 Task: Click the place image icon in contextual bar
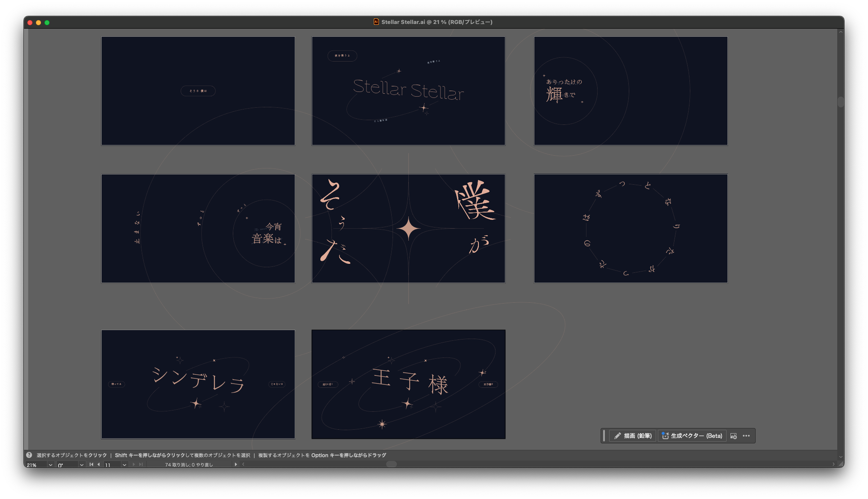pos(733,436)
